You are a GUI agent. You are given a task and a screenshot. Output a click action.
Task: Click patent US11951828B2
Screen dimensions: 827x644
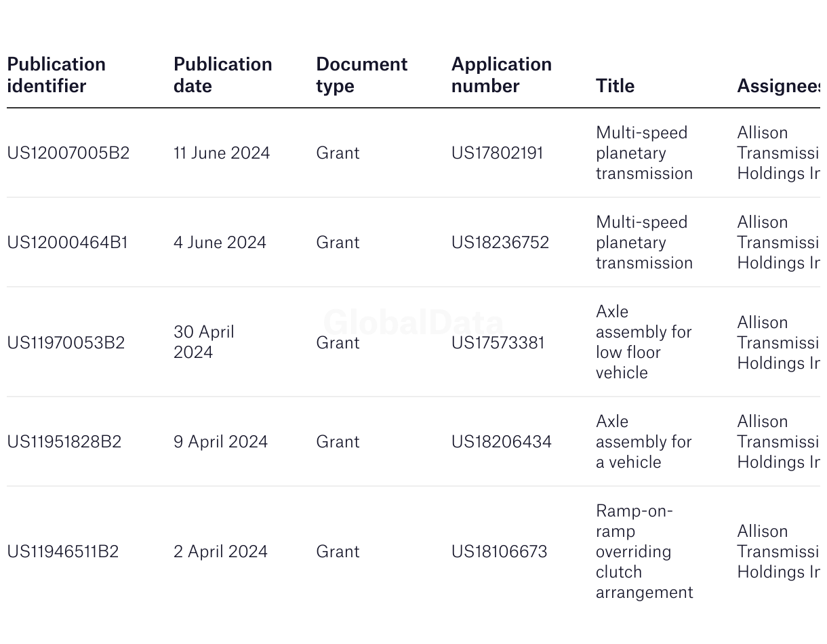point(64,442)
